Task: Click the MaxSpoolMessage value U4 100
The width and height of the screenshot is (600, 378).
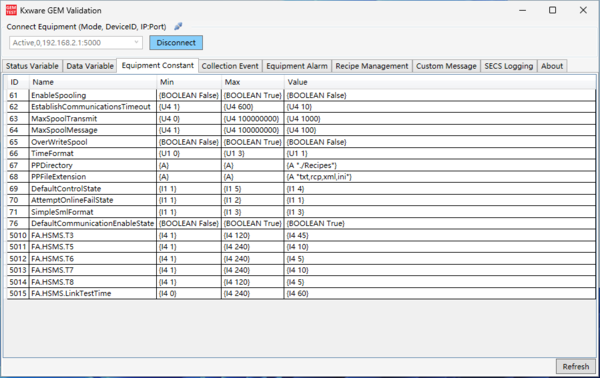Action: pyautogui.click(x=440, y=130)
